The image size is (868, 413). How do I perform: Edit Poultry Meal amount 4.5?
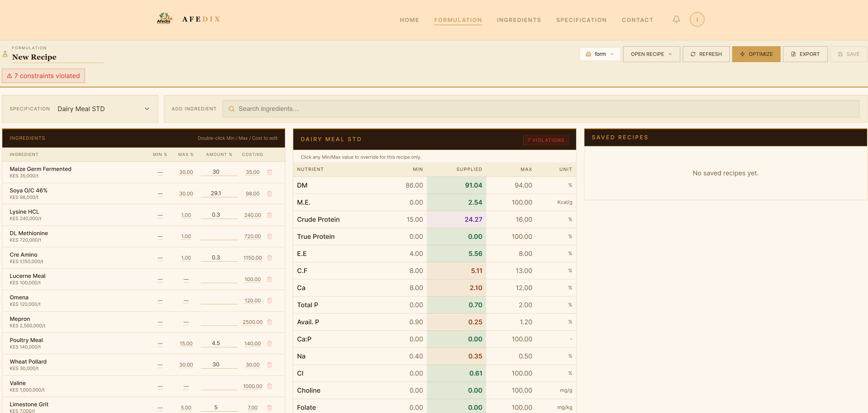pyautogui.click(x=219, y=343)
